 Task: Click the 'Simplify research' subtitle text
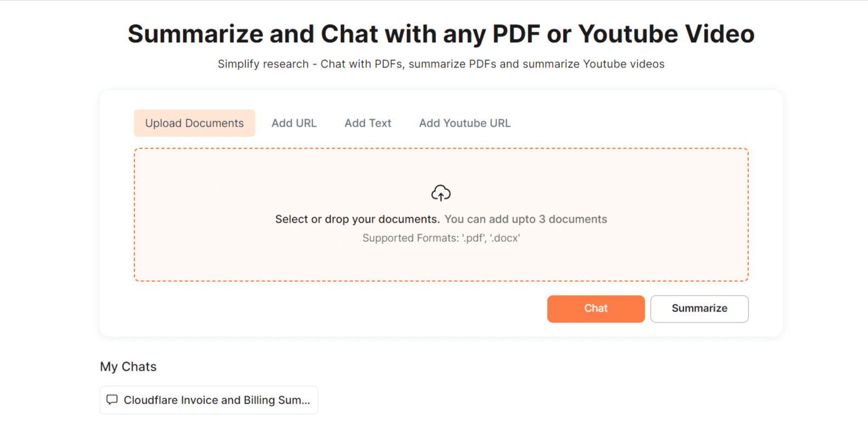[x=263, y=64]
